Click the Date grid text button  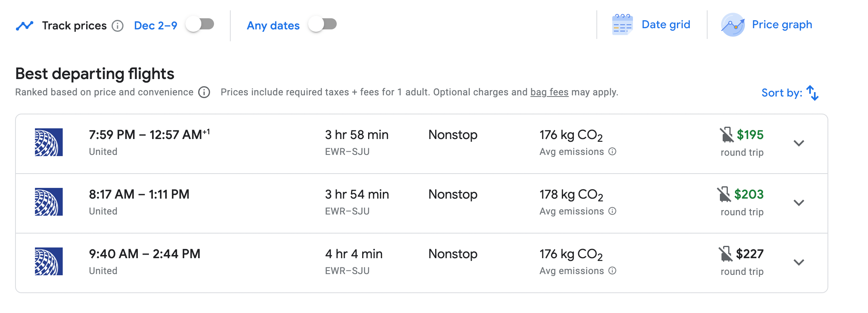(666, 25)
